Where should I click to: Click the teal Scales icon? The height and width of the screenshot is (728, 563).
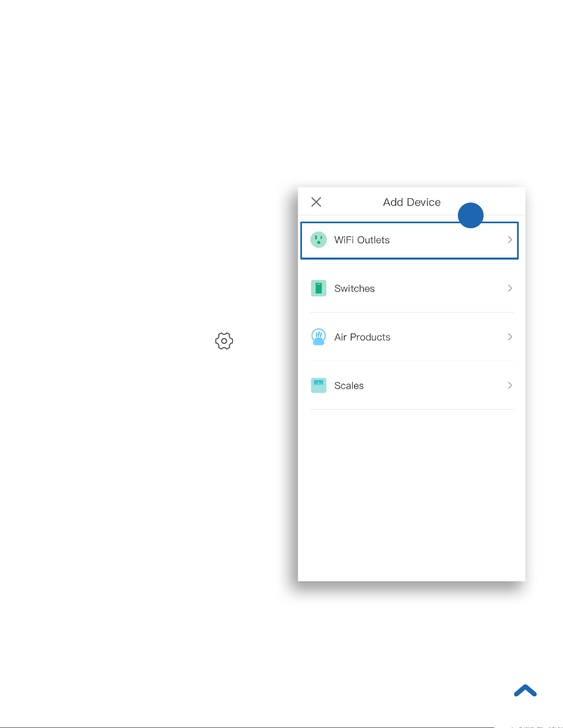[319, 385]
